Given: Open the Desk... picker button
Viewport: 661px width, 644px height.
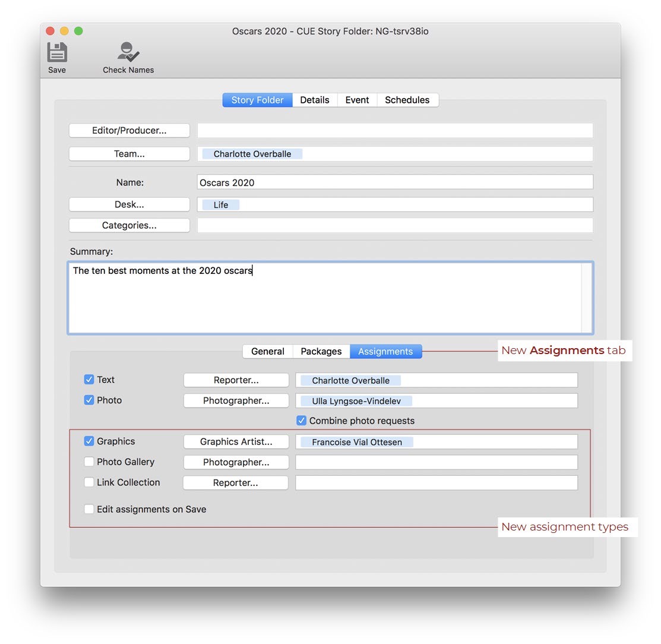Looking at the screenshot, I should (129, 204).
